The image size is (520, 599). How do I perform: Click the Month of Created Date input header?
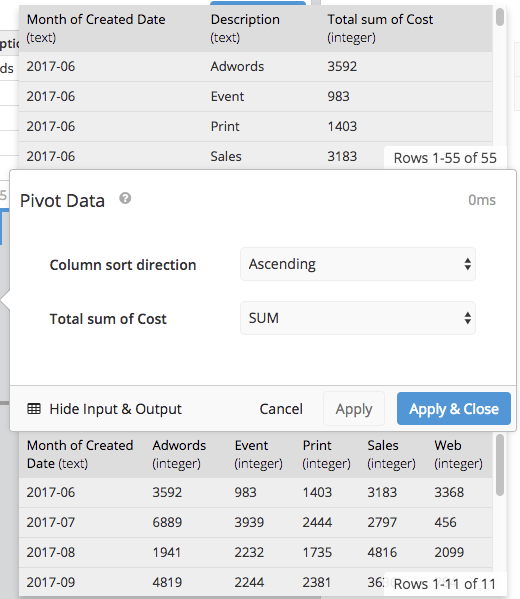[96, 28]
